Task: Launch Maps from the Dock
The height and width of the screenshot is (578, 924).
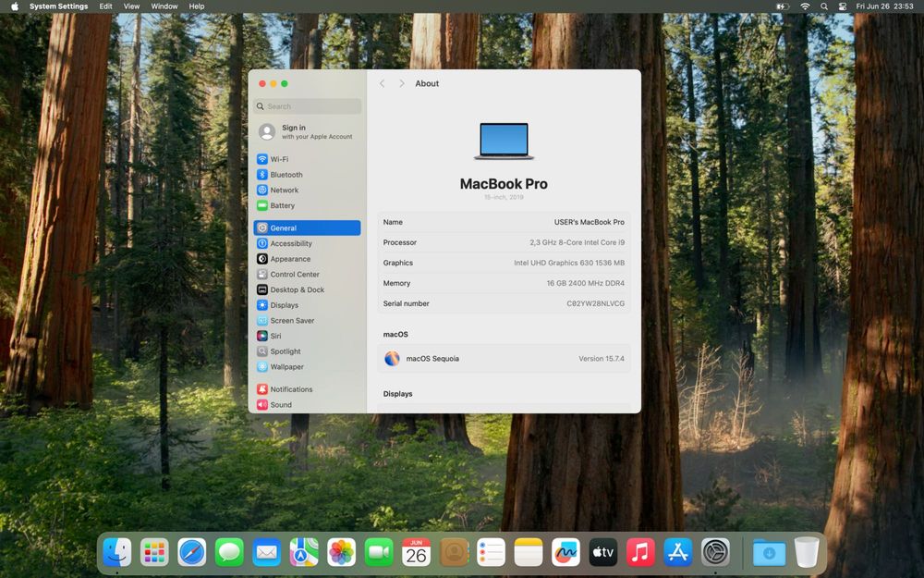Action: click(x=304, y=553)
